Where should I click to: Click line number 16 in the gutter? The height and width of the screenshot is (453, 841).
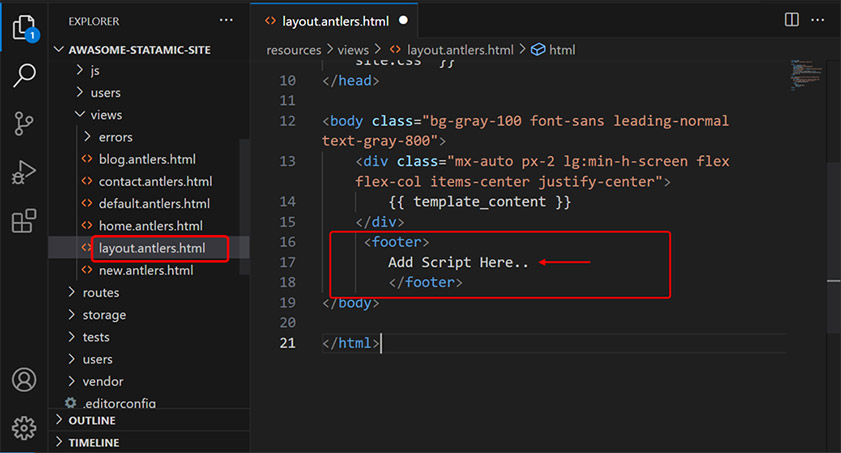point(287,242)
